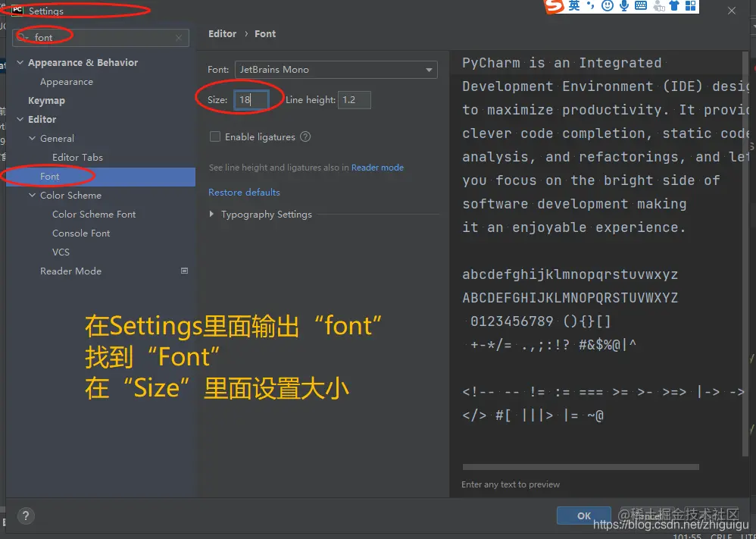Select Appearance in the settings tree

pos(67,82)
